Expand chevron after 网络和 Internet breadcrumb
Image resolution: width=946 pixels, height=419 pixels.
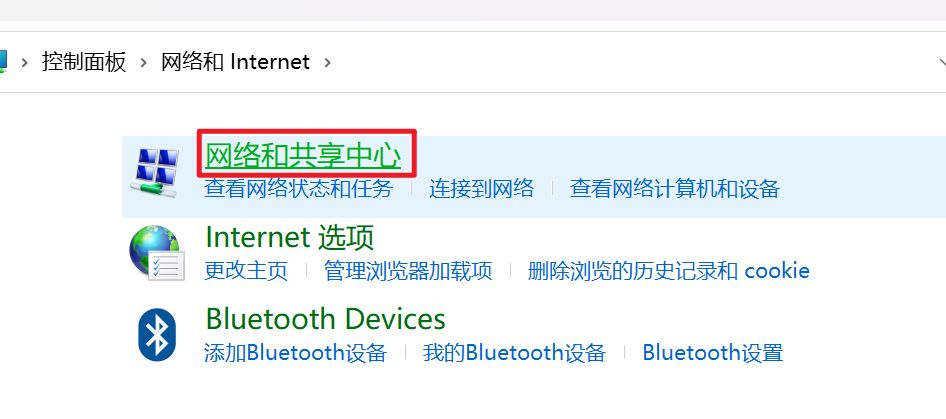pyautogui.click(x=328, y=62)
